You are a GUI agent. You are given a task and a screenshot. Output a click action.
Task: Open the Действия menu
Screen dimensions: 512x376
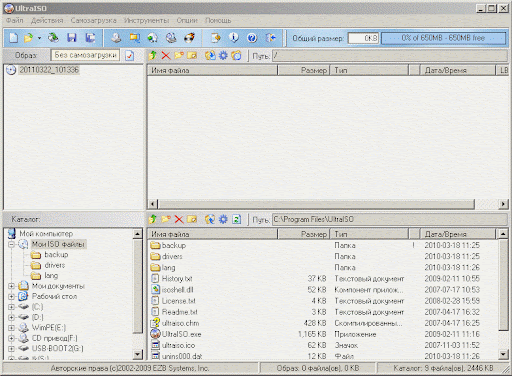click(47, 21)
